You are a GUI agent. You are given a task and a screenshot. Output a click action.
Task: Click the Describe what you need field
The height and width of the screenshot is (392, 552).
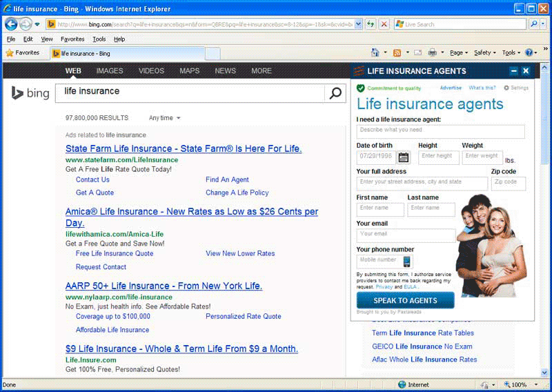(x=440, y=131)
